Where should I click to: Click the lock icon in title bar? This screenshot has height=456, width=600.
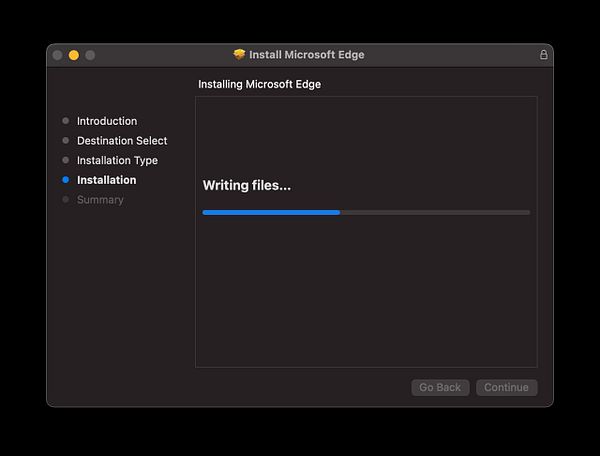click(543, 55)
